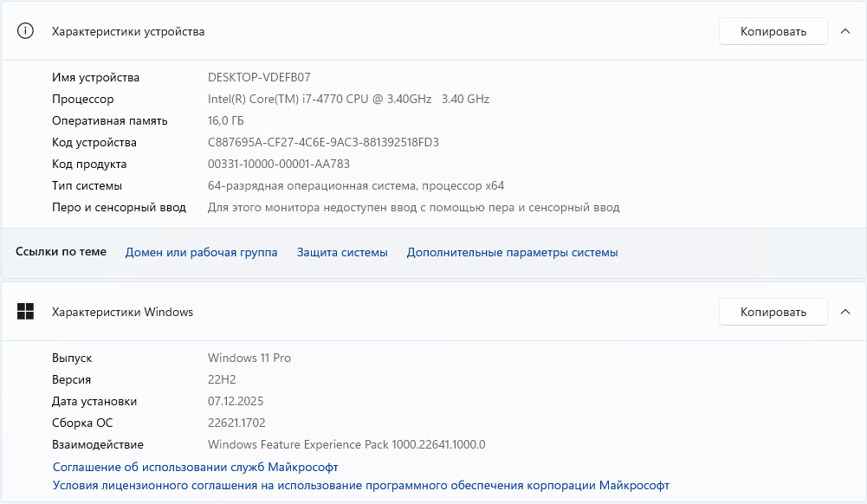Collapse the Характеристики Windows section chevron
The height and width of the screenshot is (504, 867).
pos(845,312)
